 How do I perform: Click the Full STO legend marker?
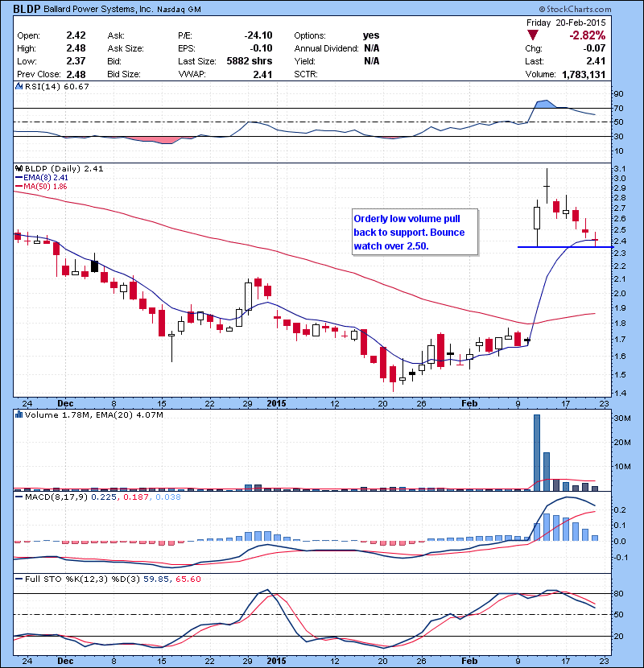(16, 579)
